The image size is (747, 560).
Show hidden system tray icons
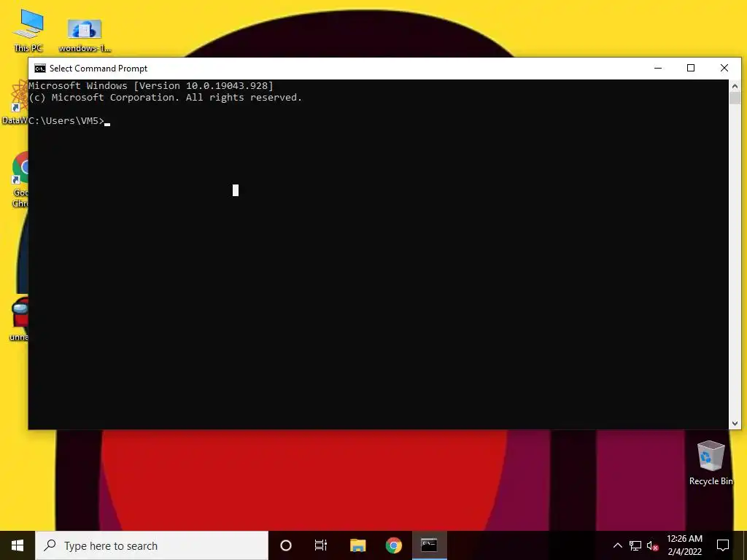(617, 545)
